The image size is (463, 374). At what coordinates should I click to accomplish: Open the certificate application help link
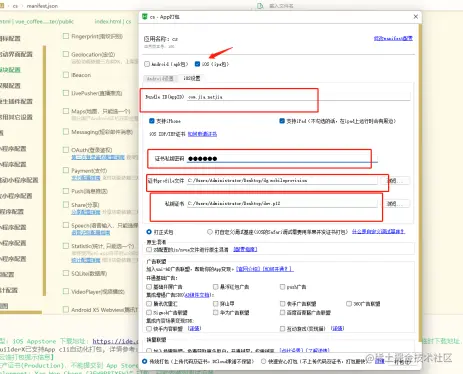click(x=202, y=134)
